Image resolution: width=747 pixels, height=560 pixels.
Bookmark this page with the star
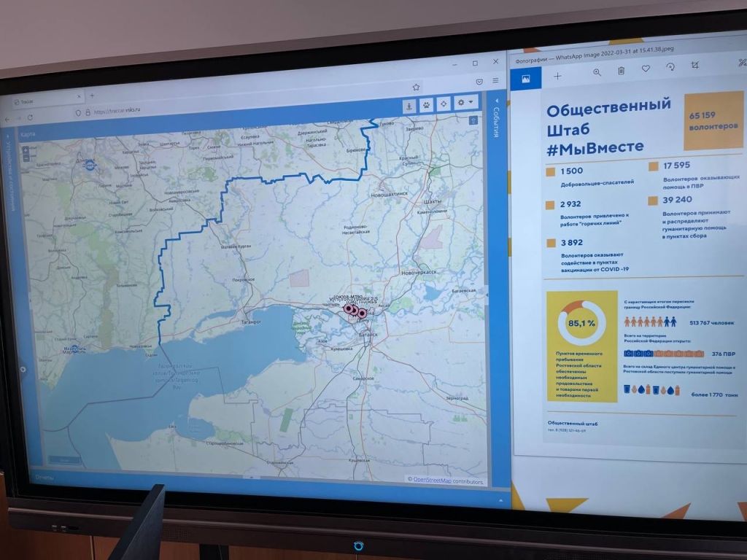pos(416,87)
